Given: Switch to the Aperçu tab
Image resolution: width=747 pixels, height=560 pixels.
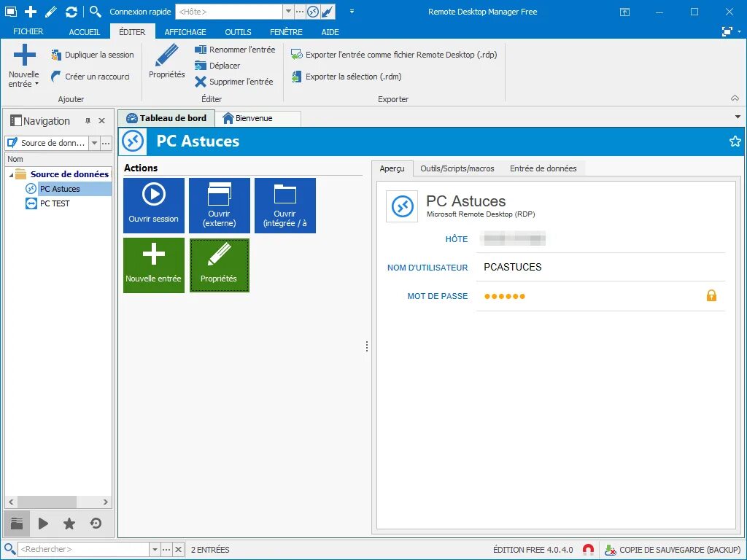Looking at the screenshot, I should click(x=392, y=168).
